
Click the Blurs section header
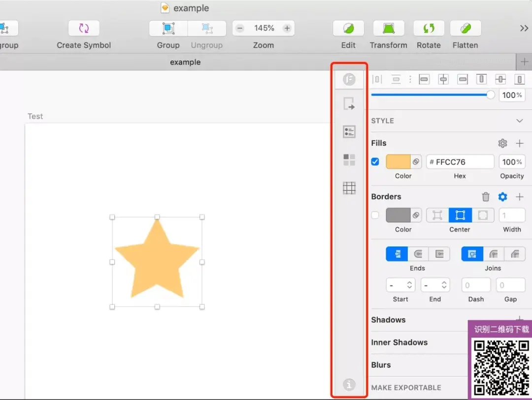[381, 365]
